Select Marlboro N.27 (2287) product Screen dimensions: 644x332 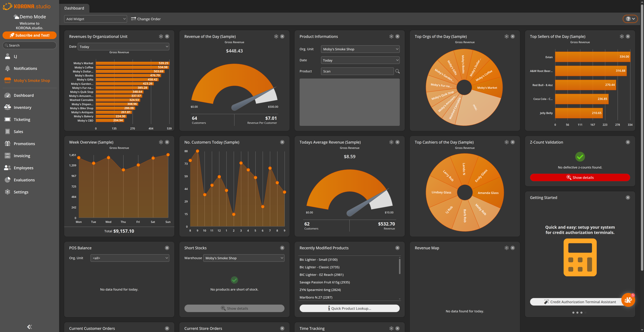(x=316, y=297)
